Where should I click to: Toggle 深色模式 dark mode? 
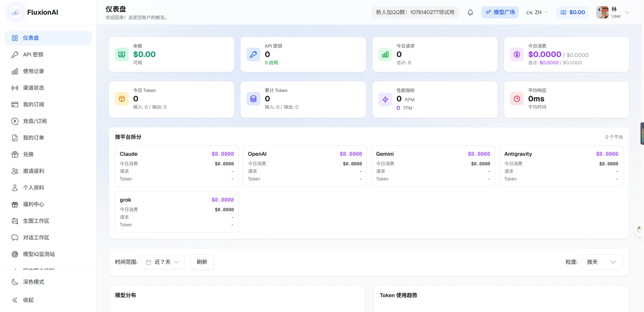click(48, 282)
